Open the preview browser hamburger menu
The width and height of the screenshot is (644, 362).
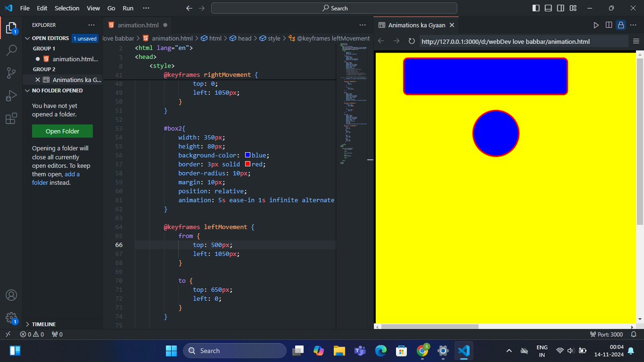tap(636, 41)
